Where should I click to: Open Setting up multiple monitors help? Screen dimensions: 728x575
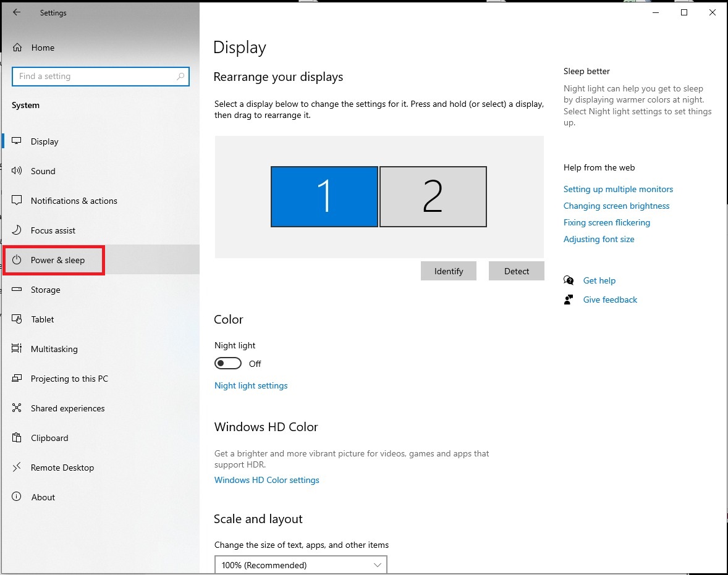tap(618, 189)
